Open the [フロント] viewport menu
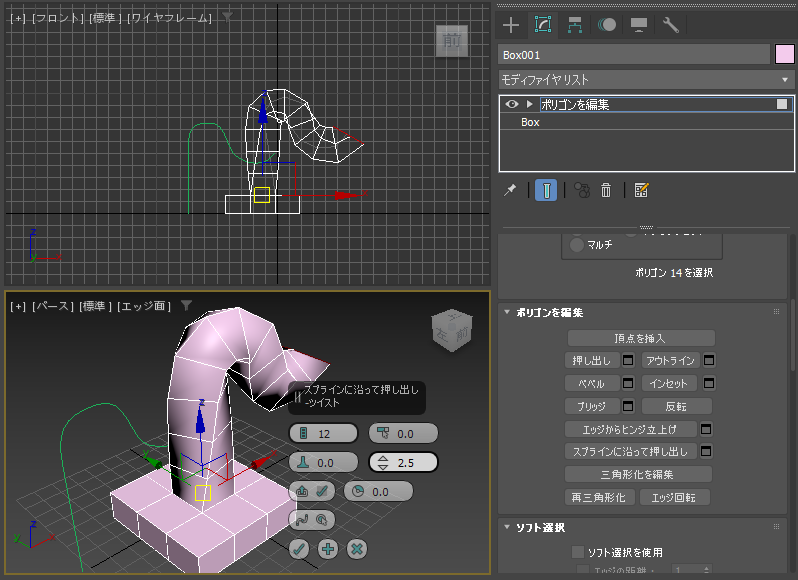 58,18
